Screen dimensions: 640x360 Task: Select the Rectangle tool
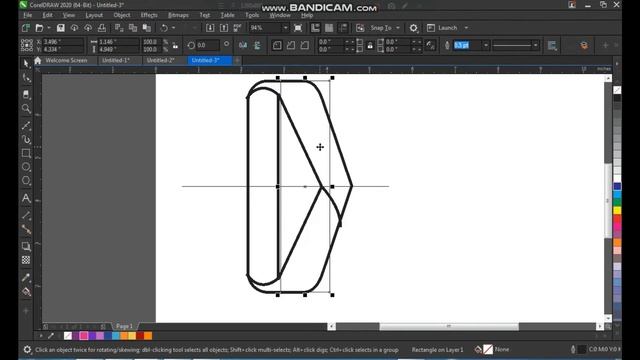26,153
